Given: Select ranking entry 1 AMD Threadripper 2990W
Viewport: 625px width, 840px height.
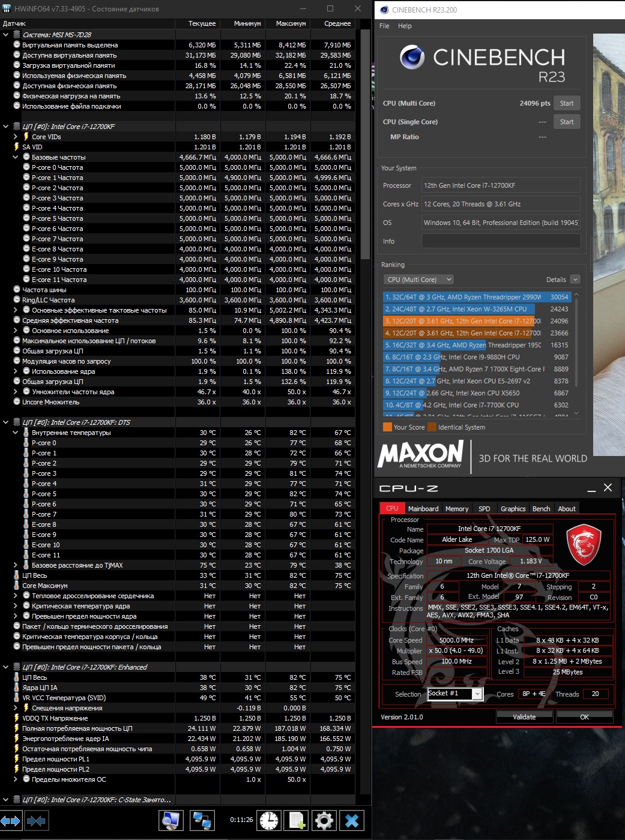Looking at the screenshot, I should 477,297.
